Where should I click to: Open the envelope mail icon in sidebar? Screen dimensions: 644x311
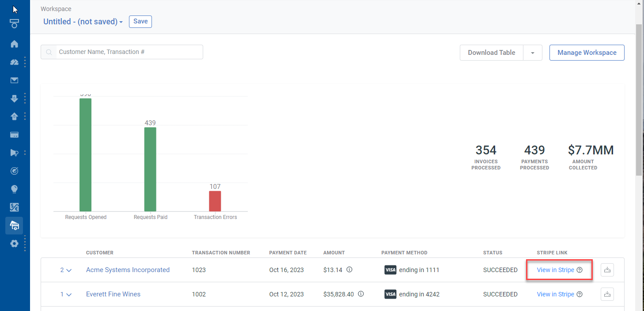pos(14,80)
